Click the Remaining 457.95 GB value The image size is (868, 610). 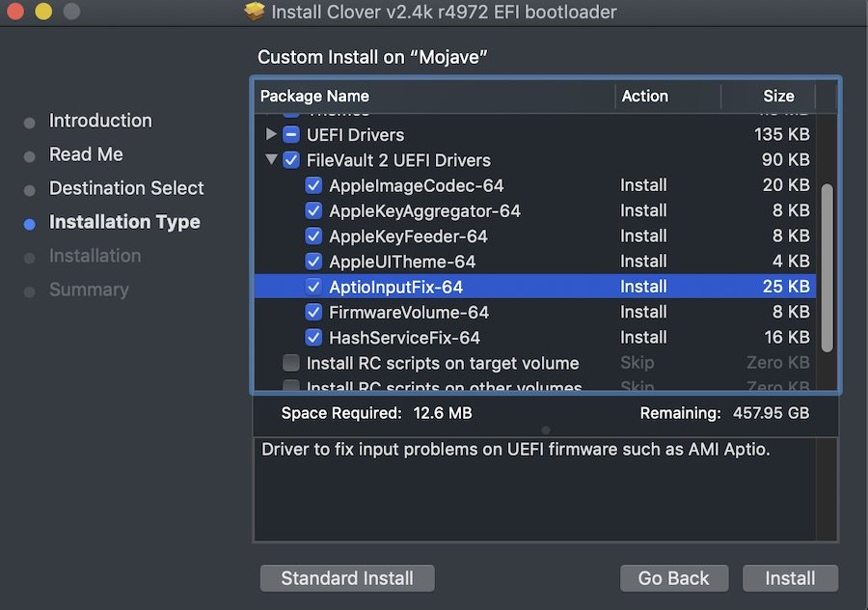tap(771, 413)
